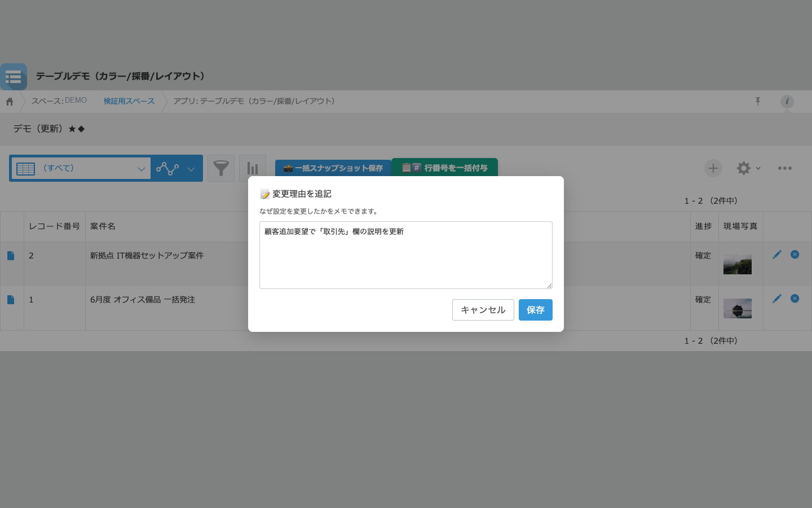Open the filter funnel icon

(221, 168)
